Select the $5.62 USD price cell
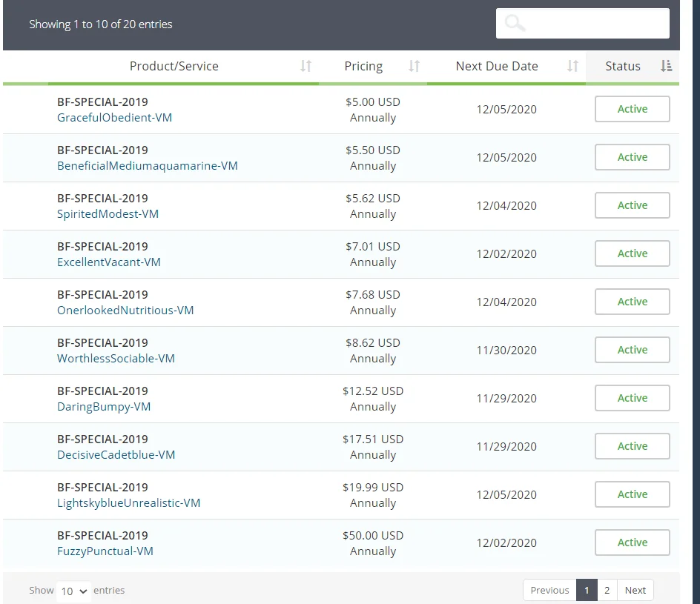 (373, 206)
